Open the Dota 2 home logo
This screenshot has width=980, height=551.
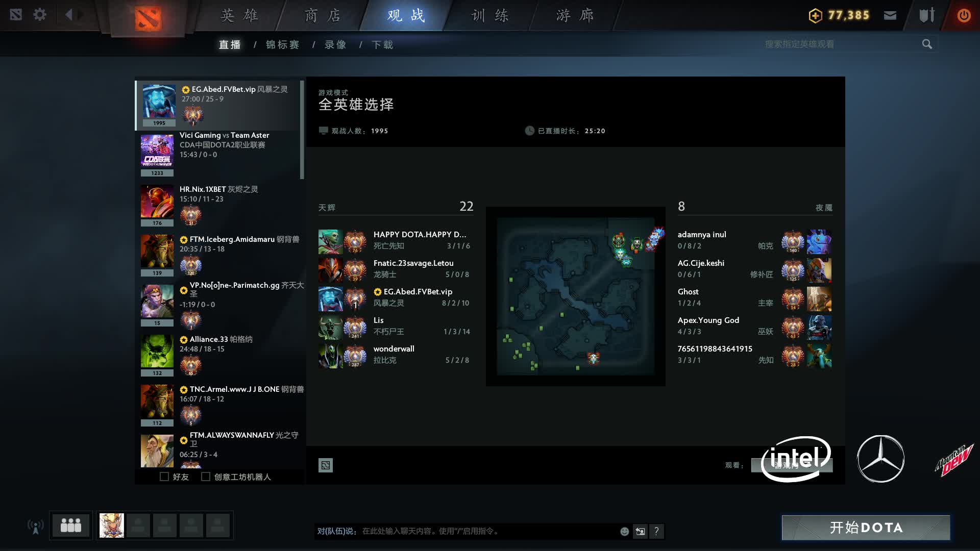click(x=148, y=18)
